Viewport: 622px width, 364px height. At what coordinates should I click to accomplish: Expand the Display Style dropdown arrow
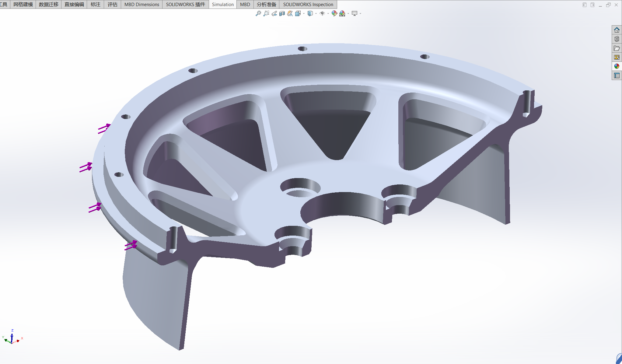pos(316,13)
